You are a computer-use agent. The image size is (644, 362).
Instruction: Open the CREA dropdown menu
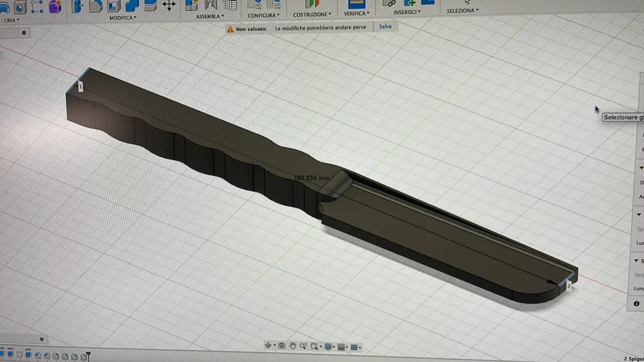click(x=12, y=20)
